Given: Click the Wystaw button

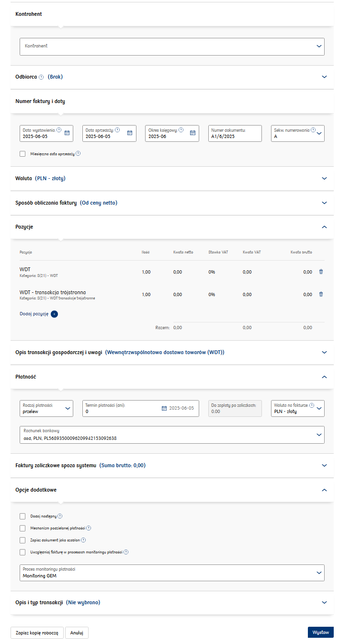Looking at the screenshot, I should [x=320, y=632].
